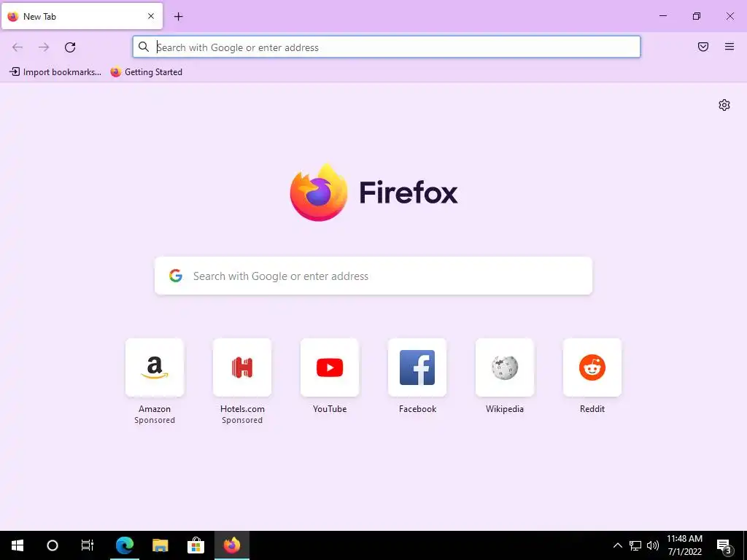
Task: Open the Facebook shortcut tile
Action: 417,367
